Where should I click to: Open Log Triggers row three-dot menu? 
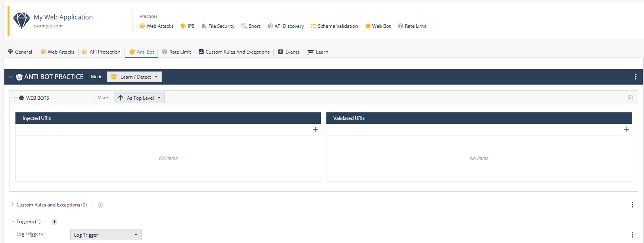[x=632, y=235]
